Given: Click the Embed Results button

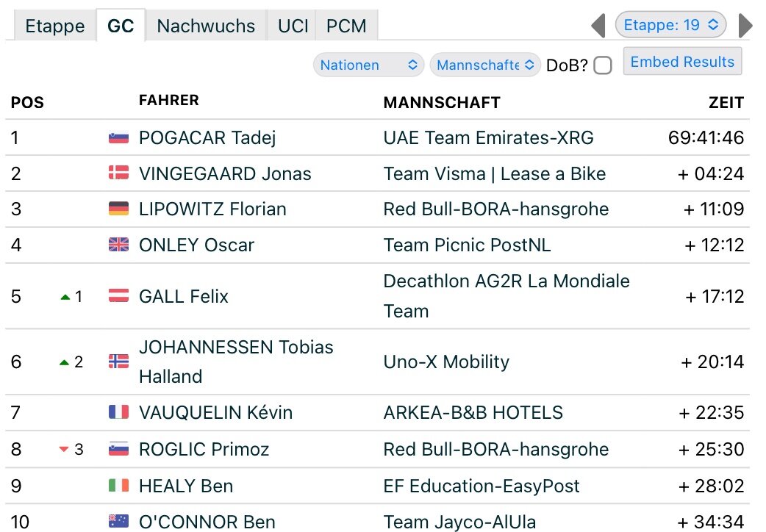Looking at the screenshot, I should click(x=682, y=62).
